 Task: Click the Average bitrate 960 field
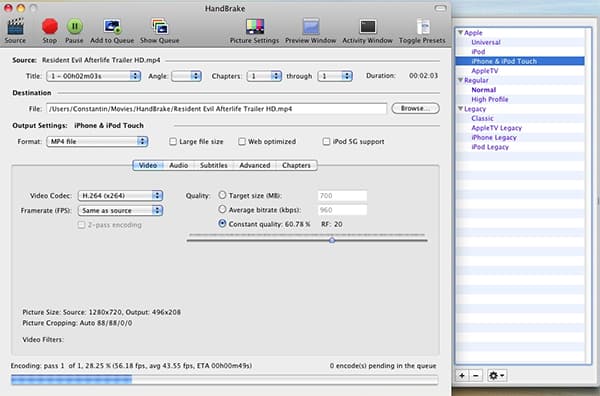[342, 210]
